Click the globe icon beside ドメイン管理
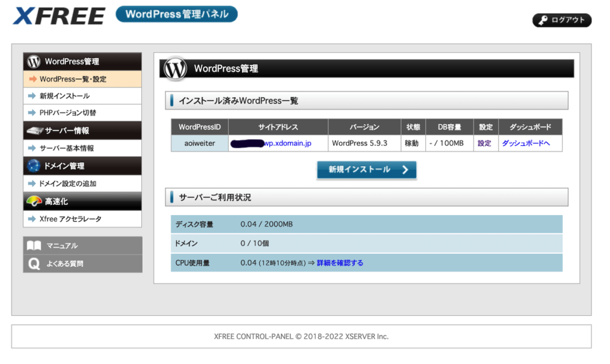 point(34,166)
